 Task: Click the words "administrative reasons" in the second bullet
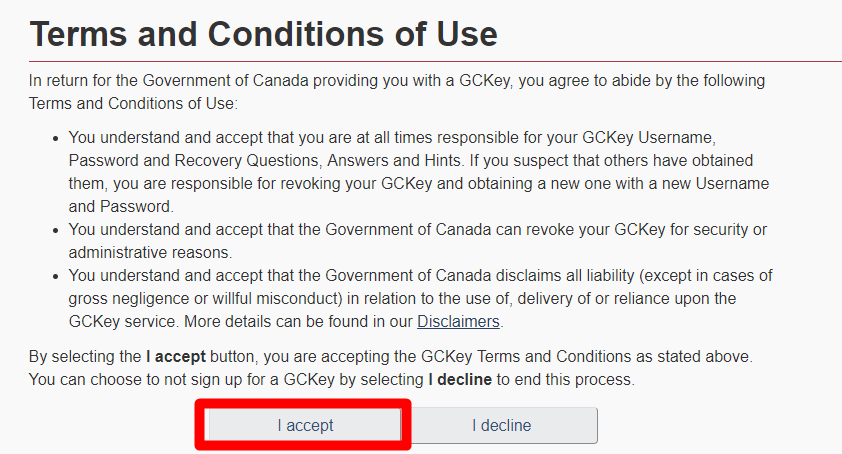point(150,252)
